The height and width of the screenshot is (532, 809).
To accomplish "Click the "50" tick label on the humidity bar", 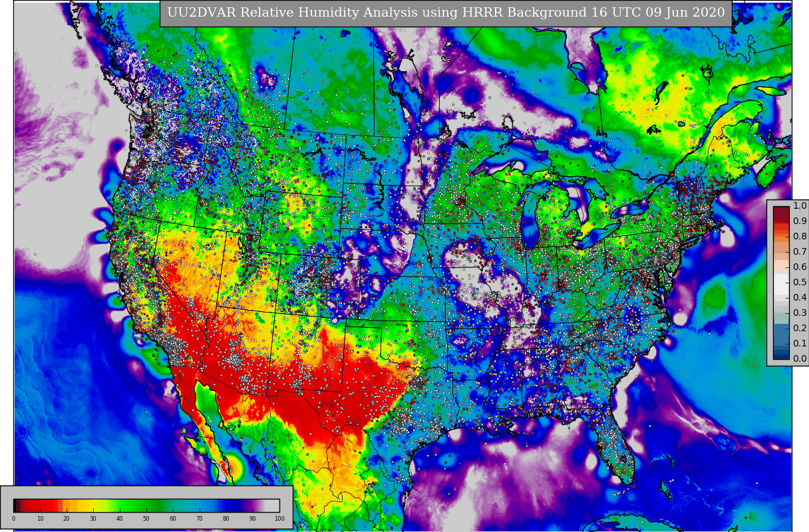I will click(x=146, y=519).
